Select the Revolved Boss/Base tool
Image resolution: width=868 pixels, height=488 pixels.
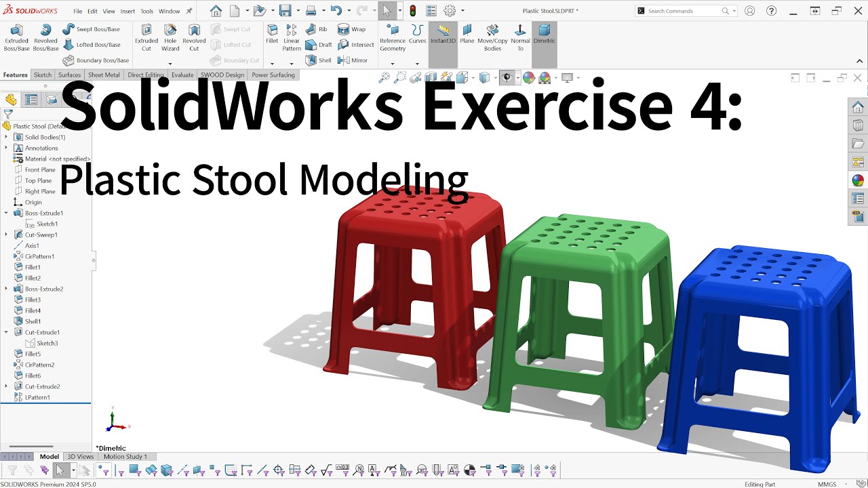tap(45, 38)
